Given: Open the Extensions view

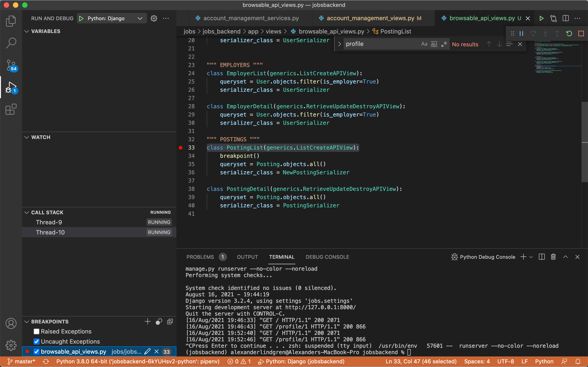Looking at the screenshot, I should pos(11,110).
